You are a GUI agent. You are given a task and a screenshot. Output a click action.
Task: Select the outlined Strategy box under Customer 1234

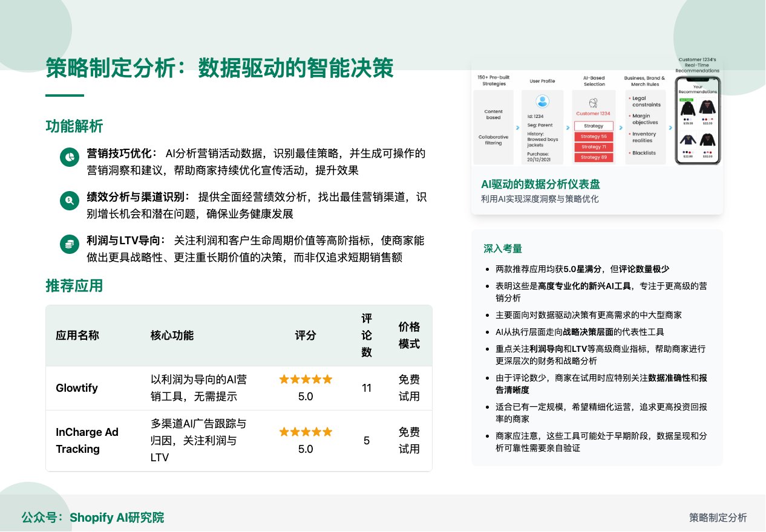tap(594, 126)
